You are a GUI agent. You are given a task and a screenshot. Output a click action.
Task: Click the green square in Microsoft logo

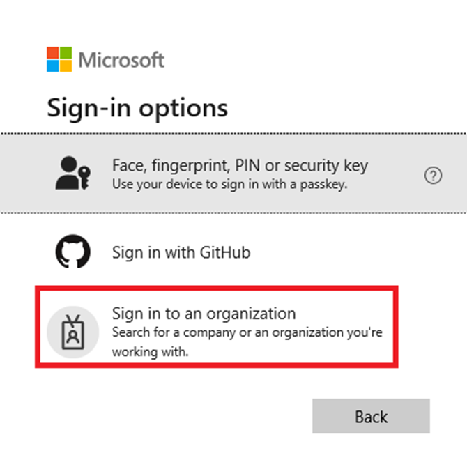65,53
